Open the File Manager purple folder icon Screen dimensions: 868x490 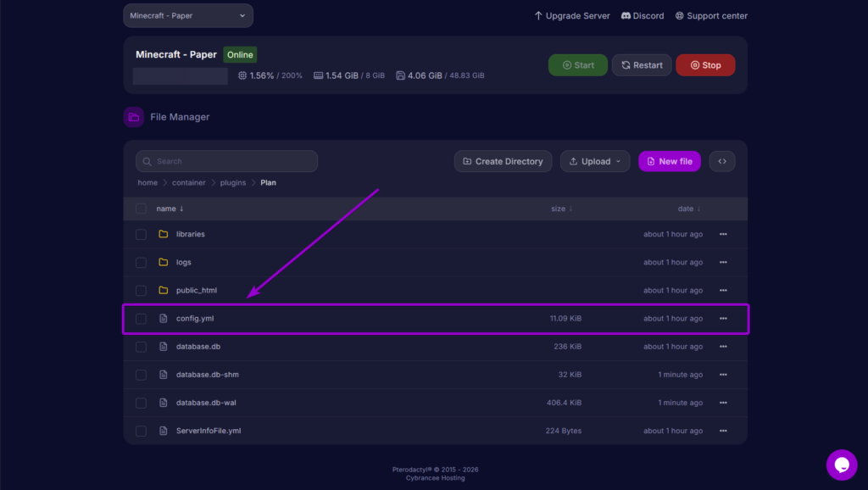click(133, 116)
